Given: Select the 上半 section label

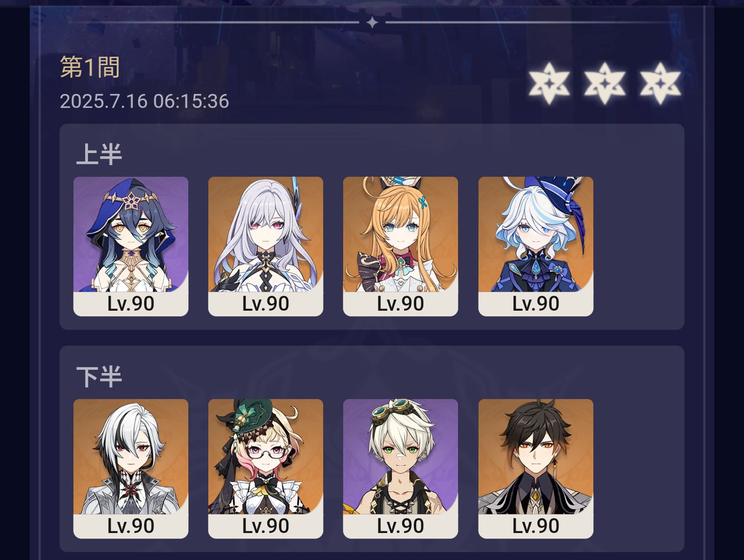Looking at the screenshot, I should [99, 154].
